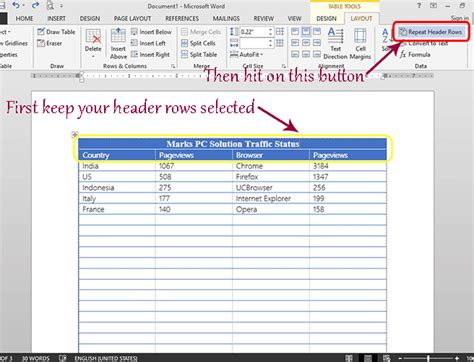Open the MAILINGS tab
The width and height of the screenshot is (474, 362).
point(226,19)
